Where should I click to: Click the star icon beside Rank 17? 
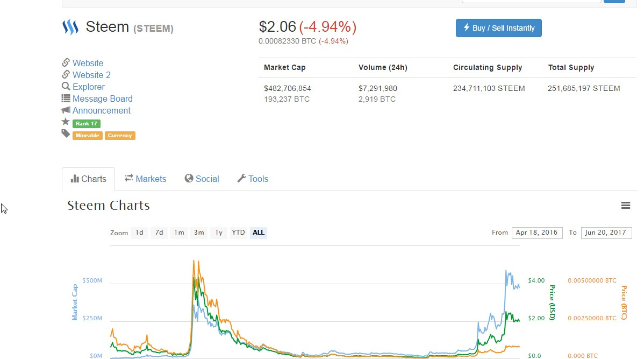(65, 122)
